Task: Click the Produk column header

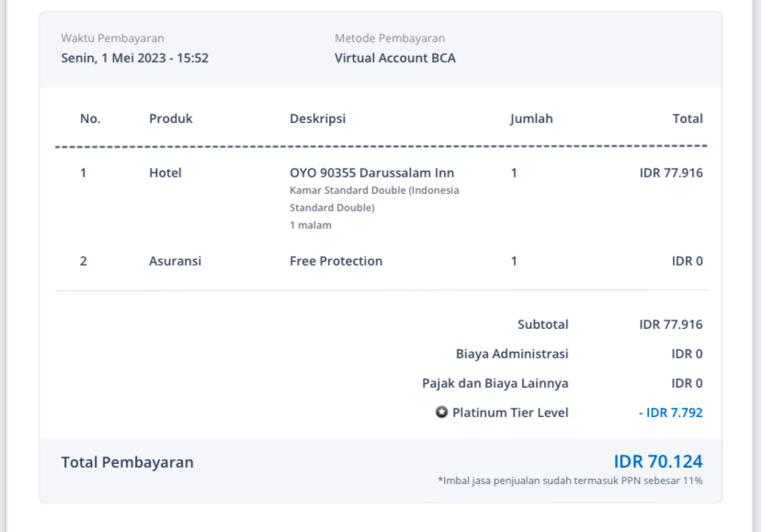Action: click(171, 119)
